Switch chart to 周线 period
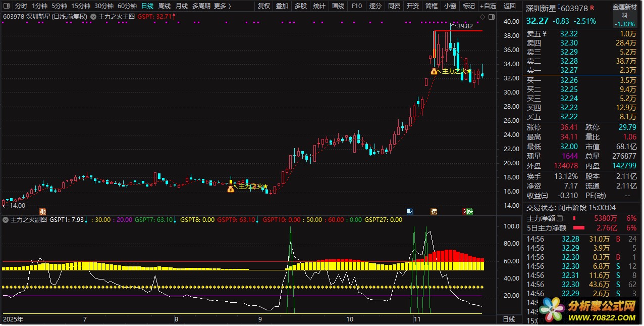The image size is (644, 326). 165,6
